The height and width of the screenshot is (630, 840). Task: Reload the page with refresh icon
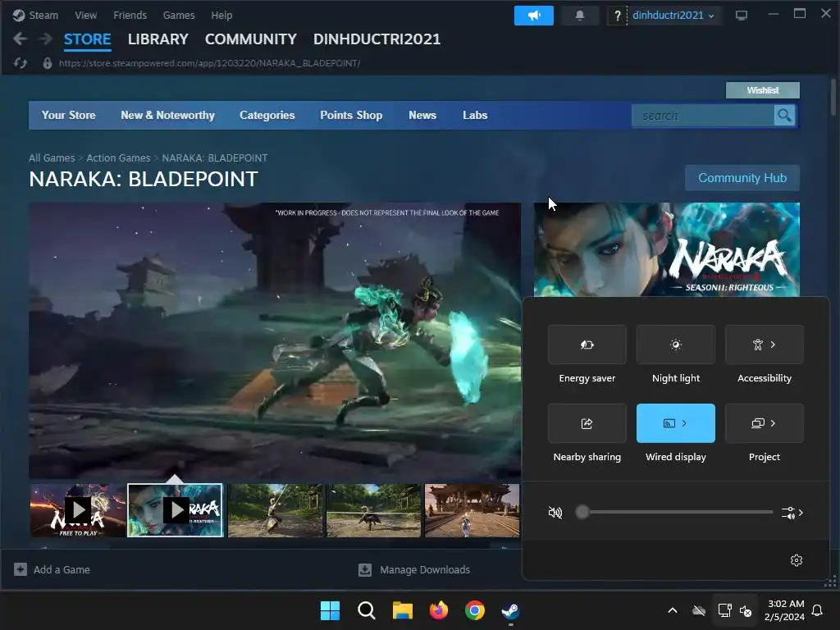[21, 63]
